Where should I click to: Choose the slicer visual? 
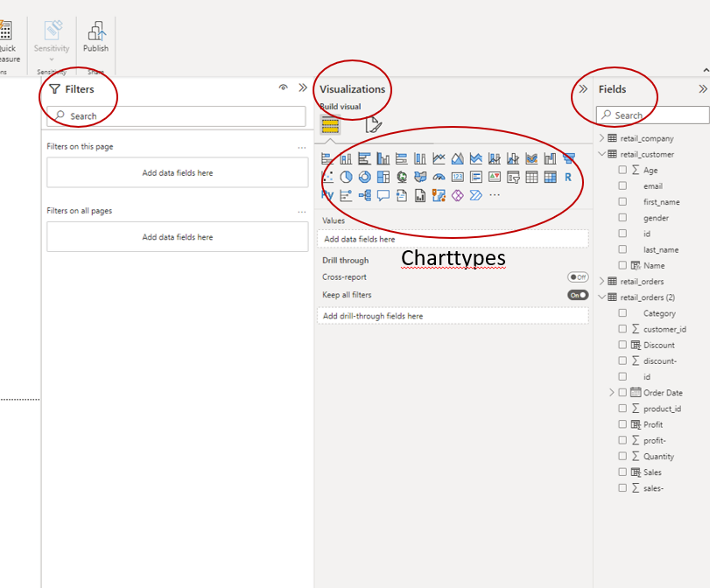click(x=513, y=177)
